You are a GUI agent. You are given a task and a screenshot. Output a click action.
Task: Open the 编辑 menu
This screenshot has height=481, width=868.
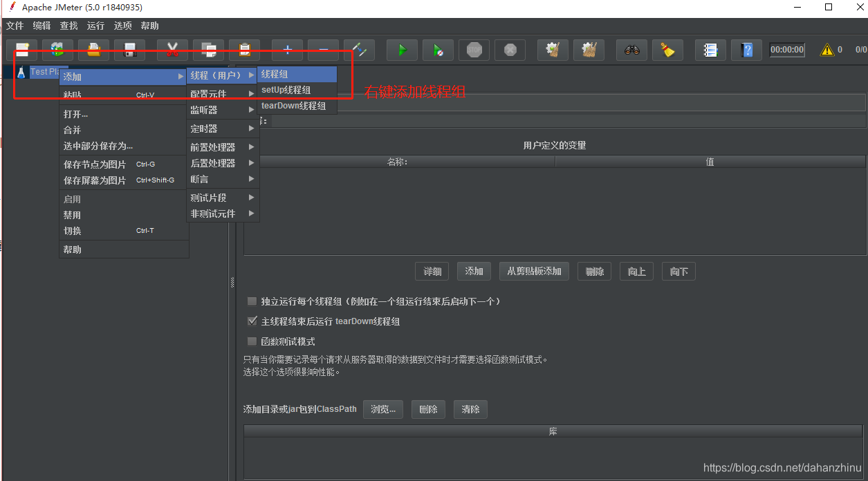coord(41,26)
